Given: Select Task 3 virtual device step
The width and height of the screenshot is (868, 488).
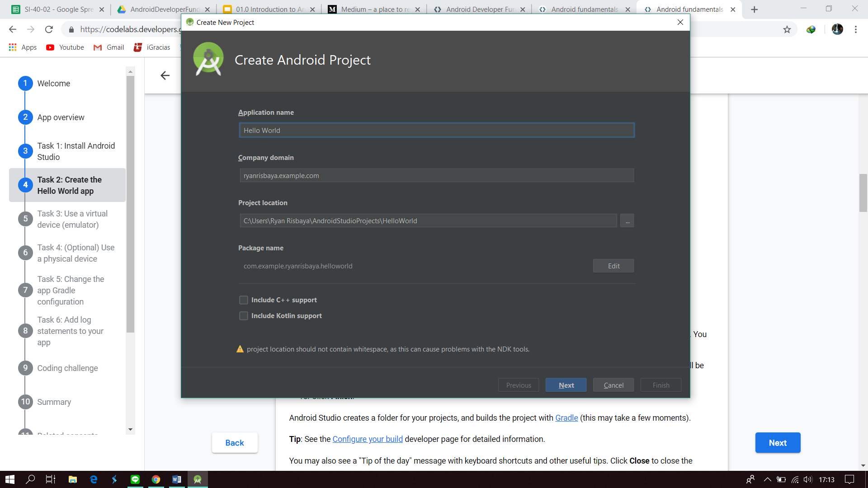Looking at the screenshot, I should [x=72, y=219].
